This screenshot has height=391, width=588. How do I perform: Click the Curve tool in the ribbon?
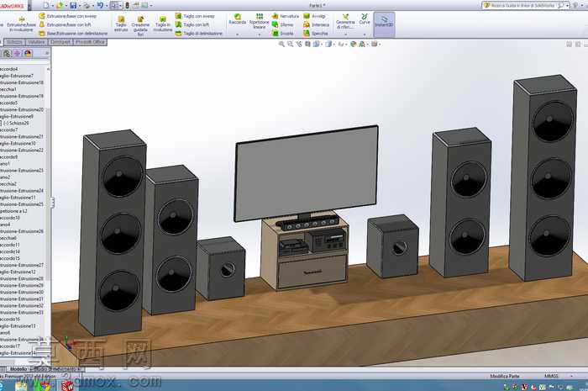364,19
